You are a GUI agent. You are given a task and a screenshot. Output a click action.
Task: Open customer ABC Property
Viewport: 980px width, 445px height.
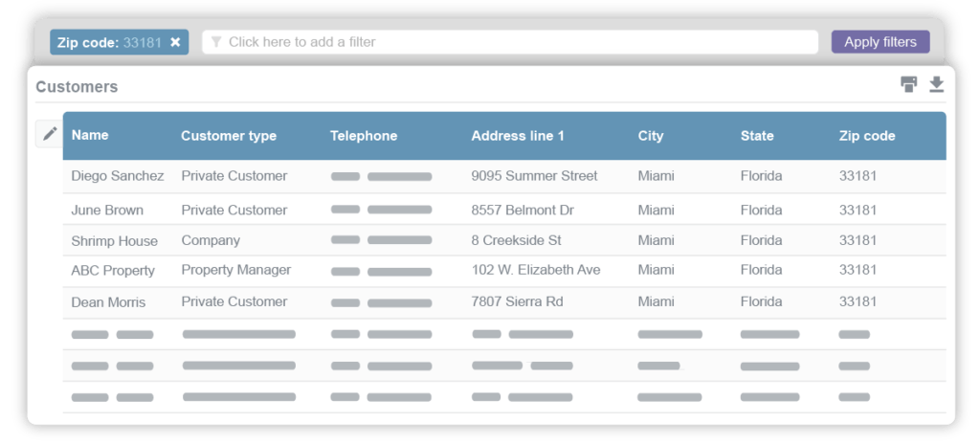pos(113,271)
